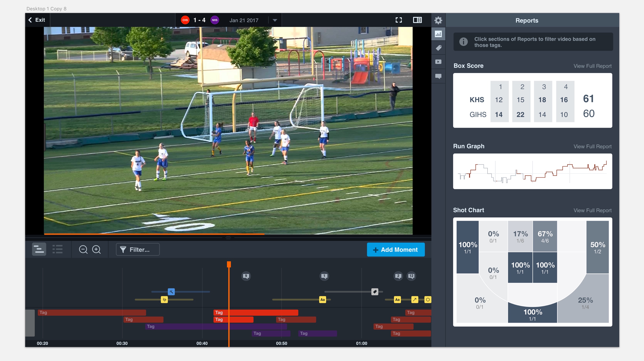Screen dimensions: 644x361
Task: Click the Exit back button
Action: 37,20
